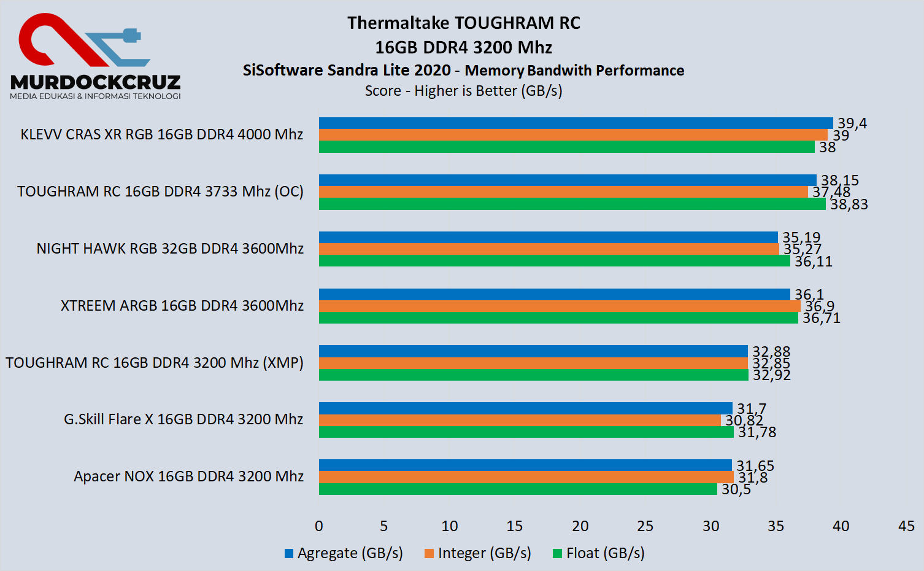The height and width of the screenshot is (571, 924).
Task: Click the "36,71" value label
Action: coord(822,318)
